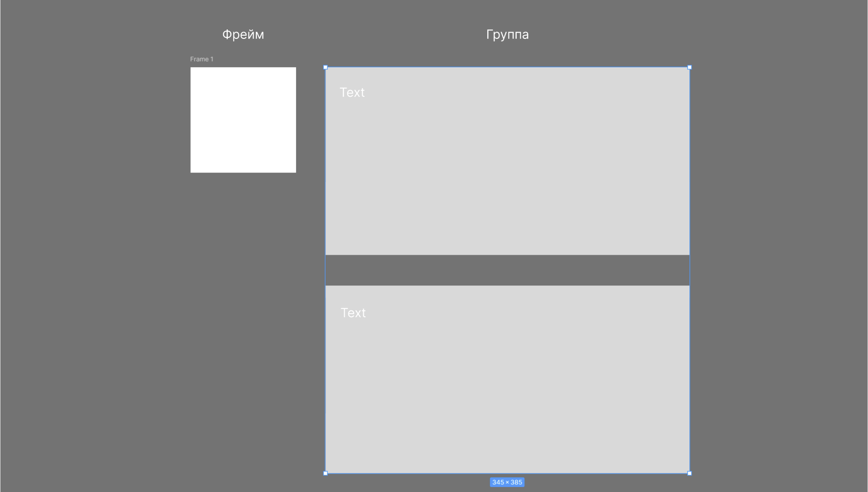The image size is (868, 492).
Task: Grab the top-left selection resize handle
Action: click(325, 67)
